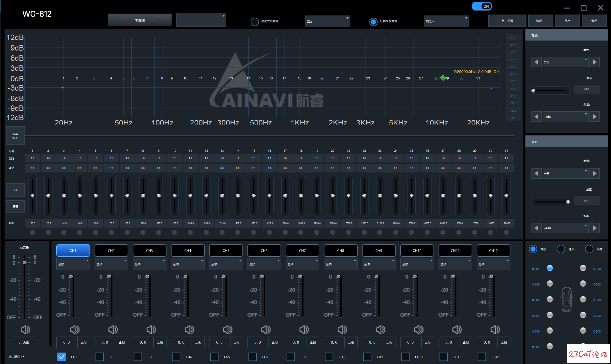
Task: Select the CH2 channel tab
Action: coord(111,250)
